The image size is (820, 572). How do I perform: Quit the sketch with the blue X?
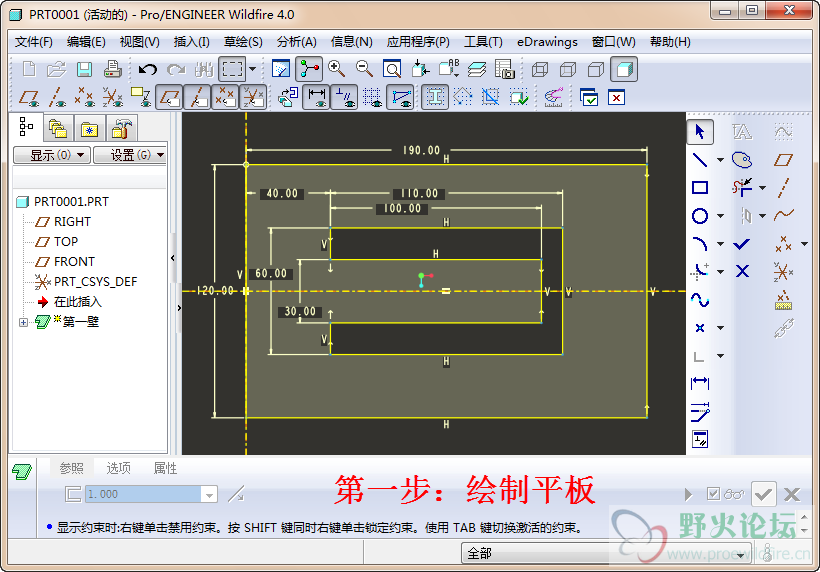pos(742,271)
